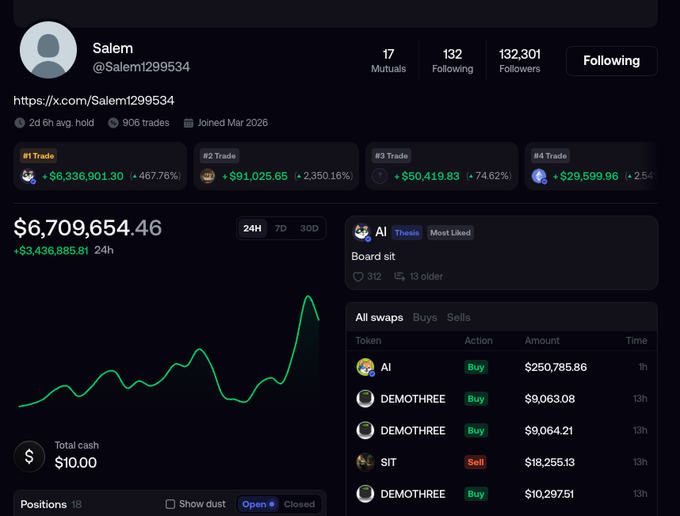Click the token icon in #1 Trade card

tap(29, 176)
